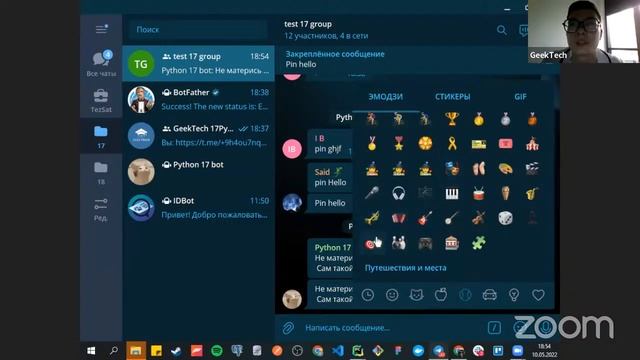
Task: Insert the trophy emoji
Action: point(452,119)
